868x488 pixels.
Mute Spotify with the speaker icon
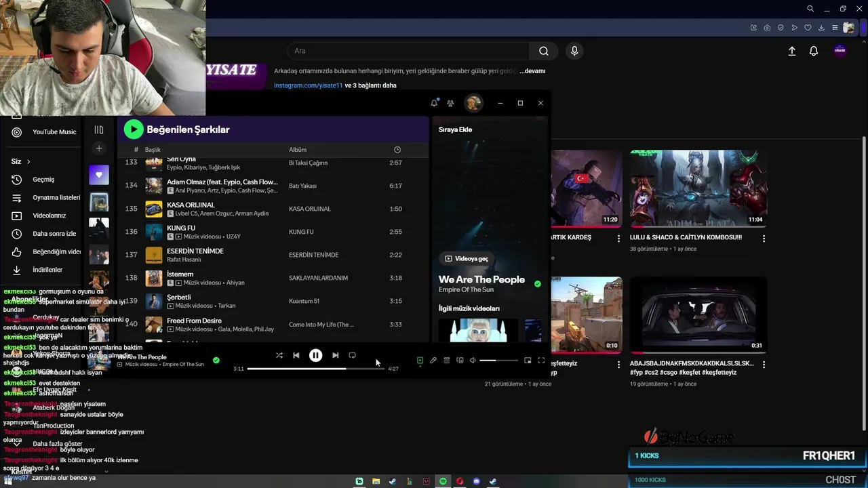[473, 361]
